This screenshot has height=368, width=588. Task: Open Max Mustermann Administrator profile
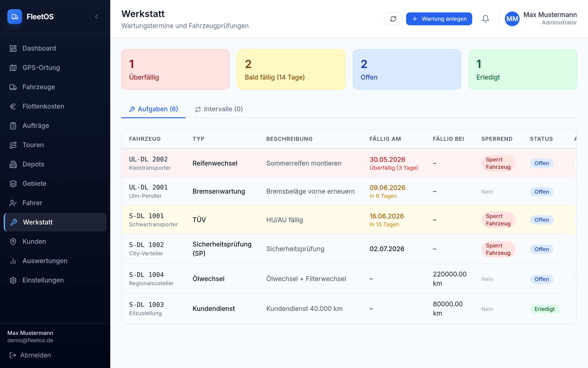click(x=540, y=19)
